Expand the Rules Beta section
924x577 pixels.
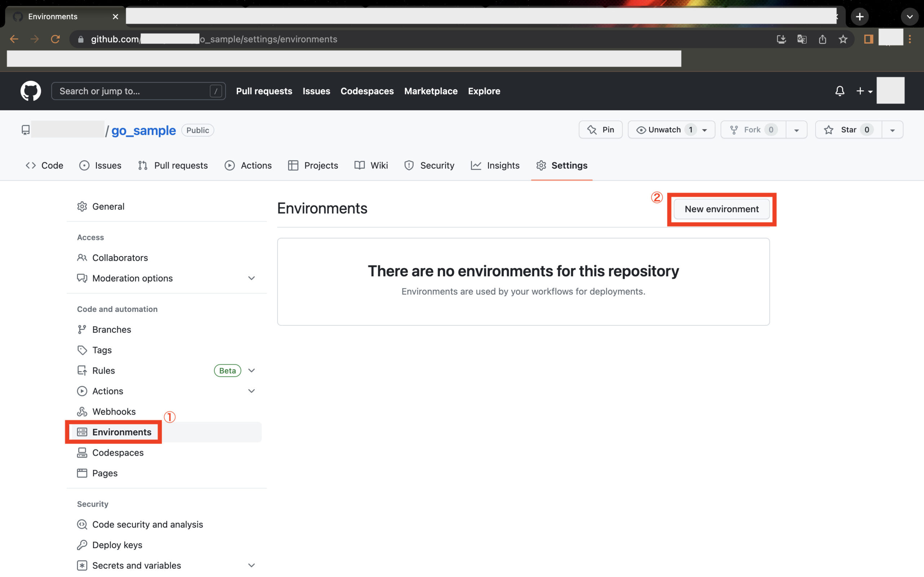click(x=251, y=371)
